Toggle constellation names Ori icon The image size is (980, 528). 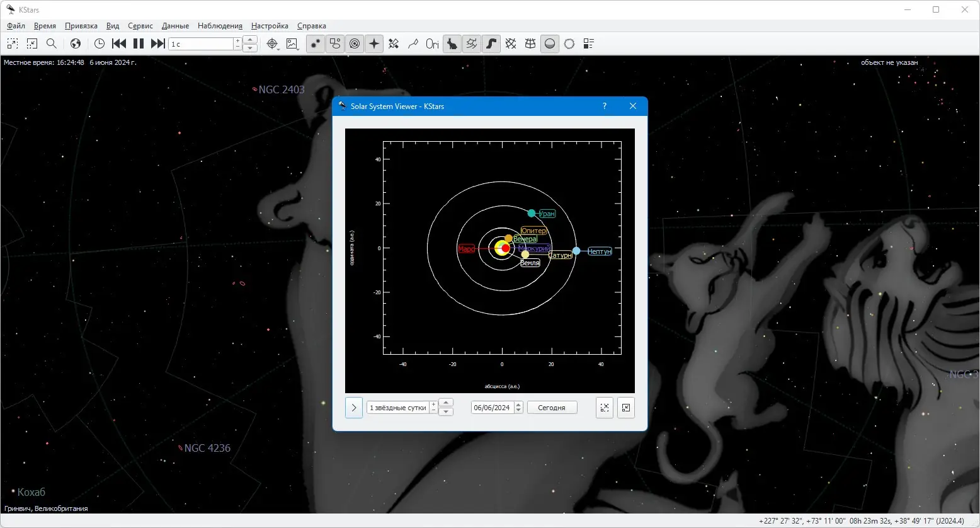pos(432,43)
